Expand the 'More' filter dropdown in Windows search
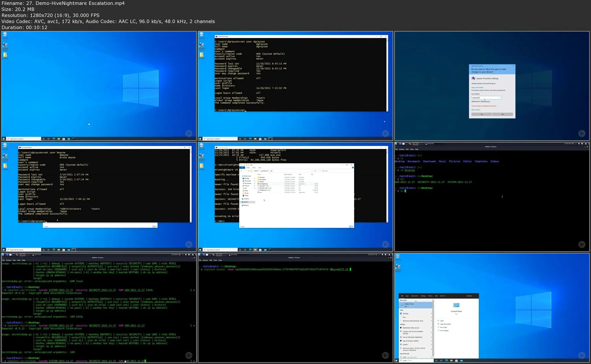 443,296
